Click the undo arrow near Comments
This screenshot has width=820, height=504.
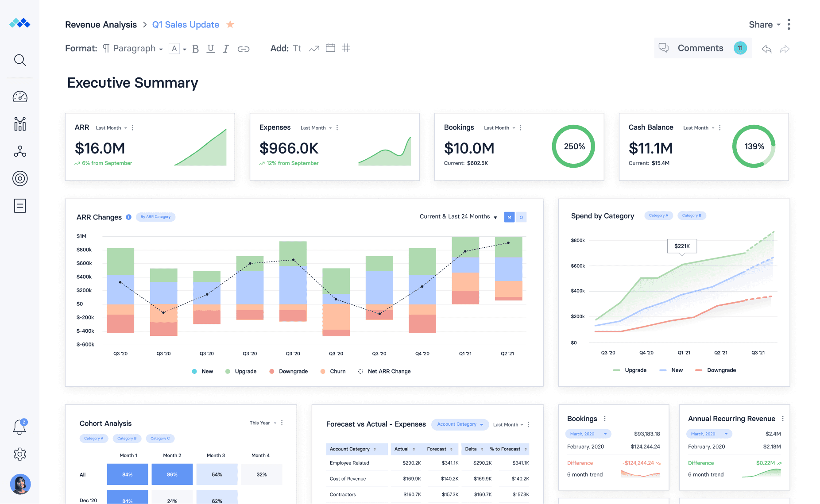pyautogui.click(x=766, y=49)
